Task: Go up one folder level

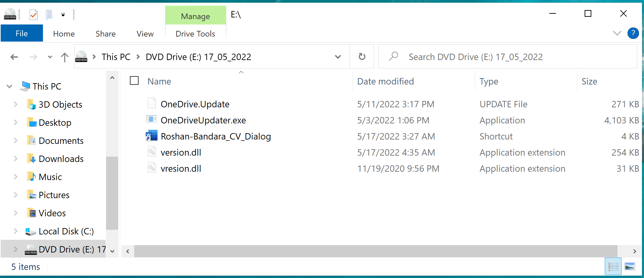Action: (x=64, y=57)
